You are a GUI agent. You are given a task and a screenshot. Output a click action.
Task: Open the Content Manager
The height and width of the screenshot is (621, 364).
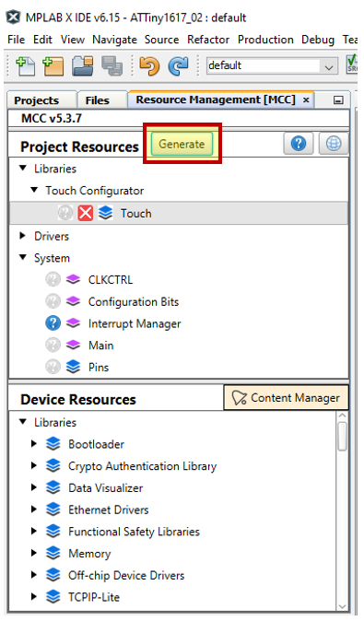(286, 397)
